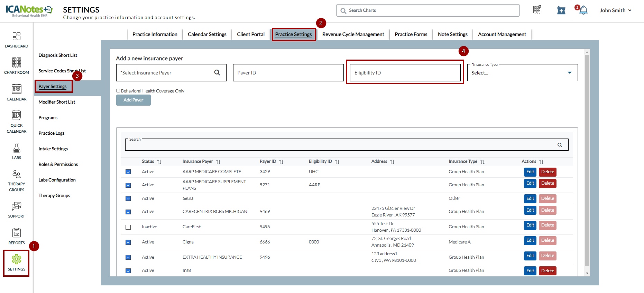This screenshot has width=644, height=293.
Task: Uncheck the Cigna payer status checkbox
Action: tap(128, 242)
